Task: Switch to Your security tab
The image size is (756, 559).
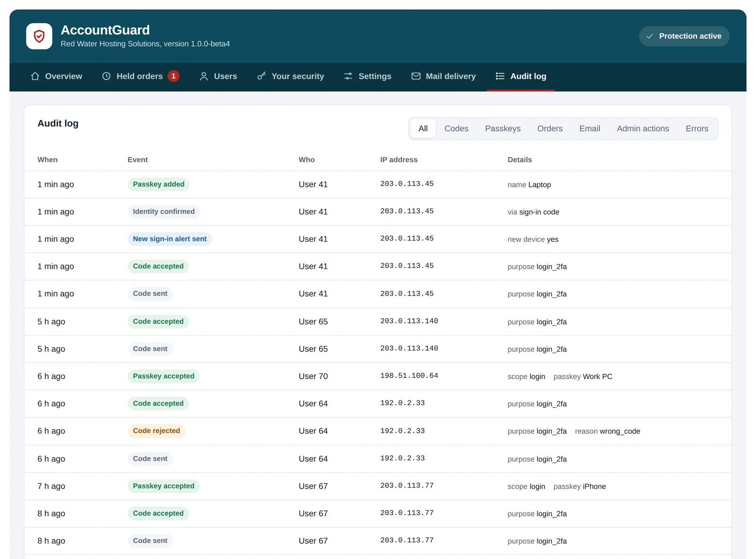Action: 291,76
